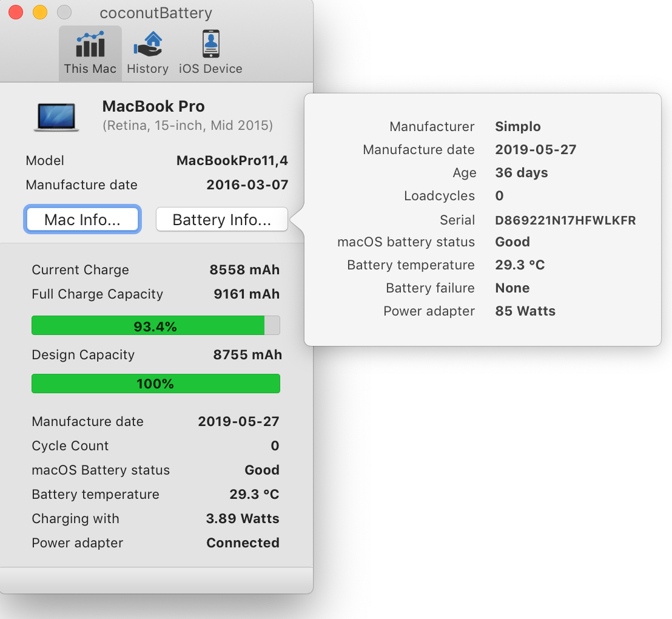The width and height of the screenshot is (672, 619).
Task: Select the iOS Device tab label
Action: click(x=210, y=69)
